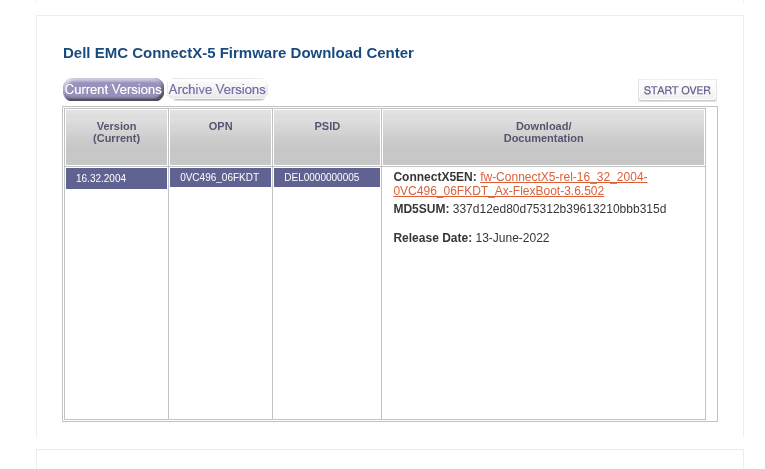Screen dimensions: 765x469
Task: Click the Dell EMC ConnectX-5 page heading
Action: point(238,53)
